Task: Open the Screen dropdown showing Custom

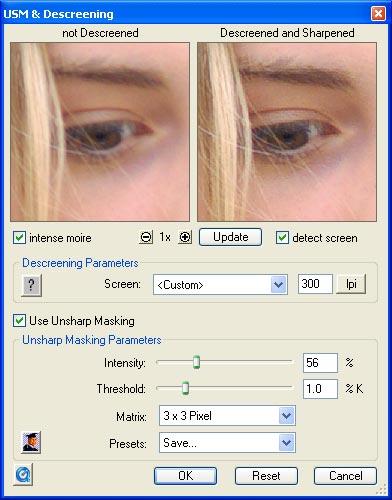Action: click(220, 285)
